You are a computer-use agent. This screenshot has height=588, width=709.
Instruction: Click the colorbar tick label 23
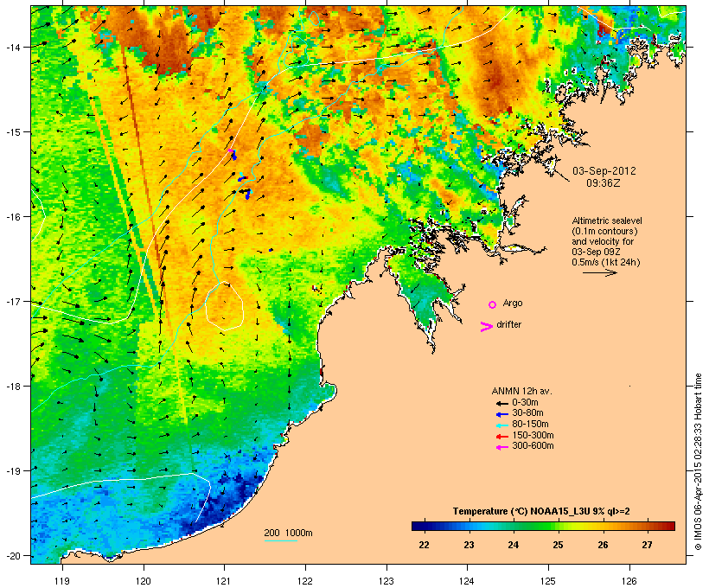pos(469,545)
